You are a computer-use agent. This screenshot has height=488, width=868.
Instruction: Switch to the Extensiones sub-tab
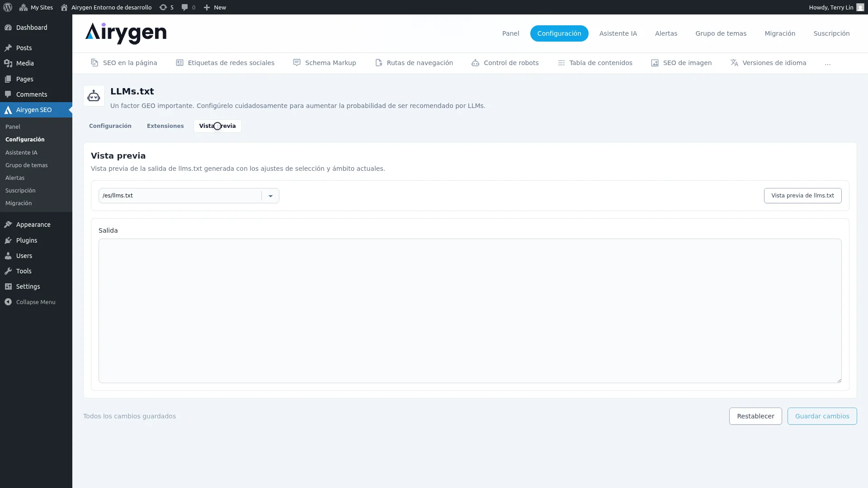point(165,126)
